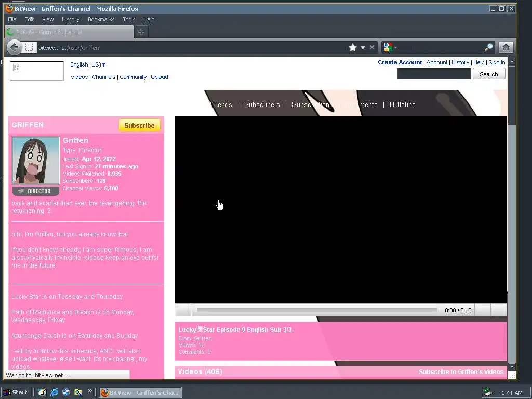Show the URL bar history dropdown arrow
Image resolution: width=532 pixels, height=399 pixels.
pos(363,47)
